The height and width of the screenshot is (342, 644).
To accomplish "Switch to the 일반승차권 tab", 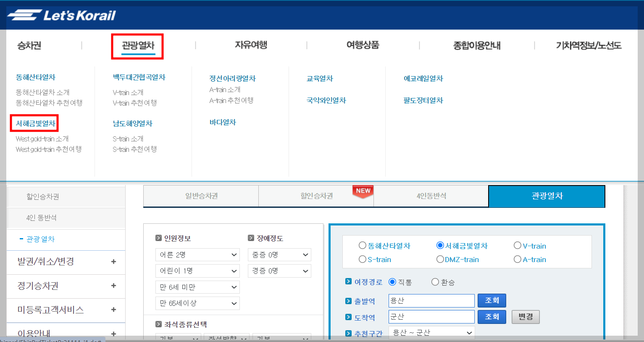I will coord(201,196).
